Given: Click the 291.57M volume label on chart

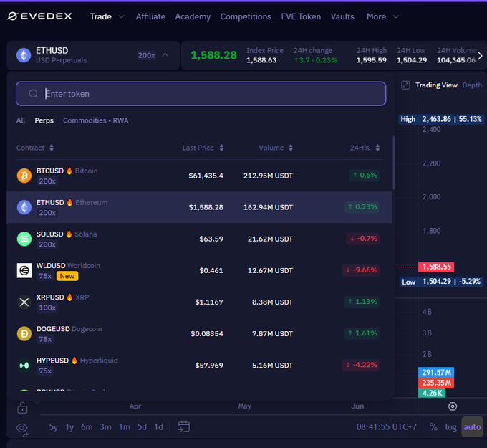Looking at the screenshot, I should coord(436,372).
